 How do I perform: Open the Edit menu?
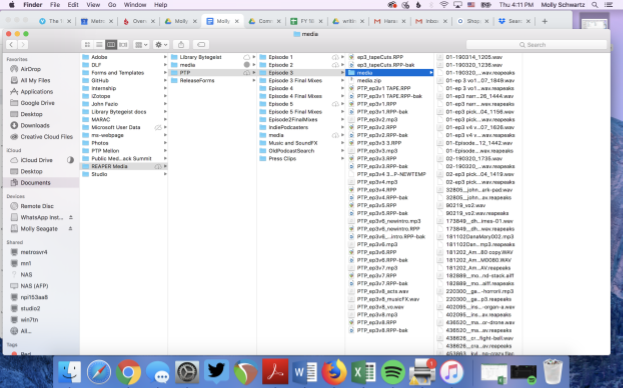(x=73, y=5)
